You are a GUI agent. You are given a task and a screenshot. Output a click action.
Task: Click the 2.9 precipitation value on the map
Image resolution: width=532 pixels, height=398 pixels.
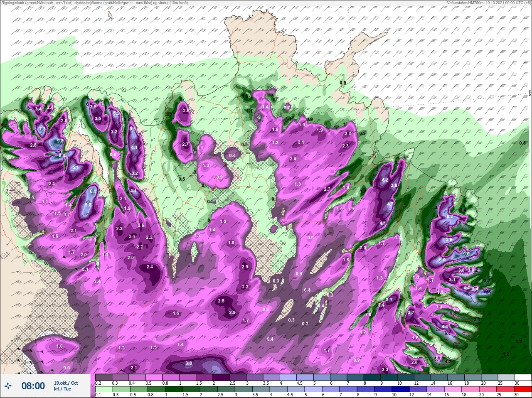(x=232, y=312)
